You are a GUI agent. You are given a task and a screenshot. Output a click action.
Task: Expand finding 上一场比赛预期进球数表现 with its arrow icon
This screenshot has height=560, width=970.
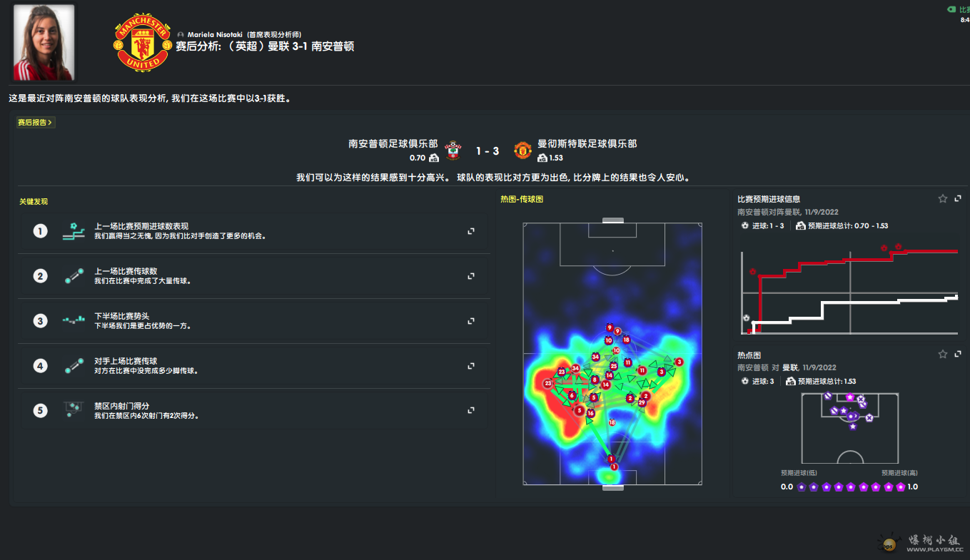471,231
